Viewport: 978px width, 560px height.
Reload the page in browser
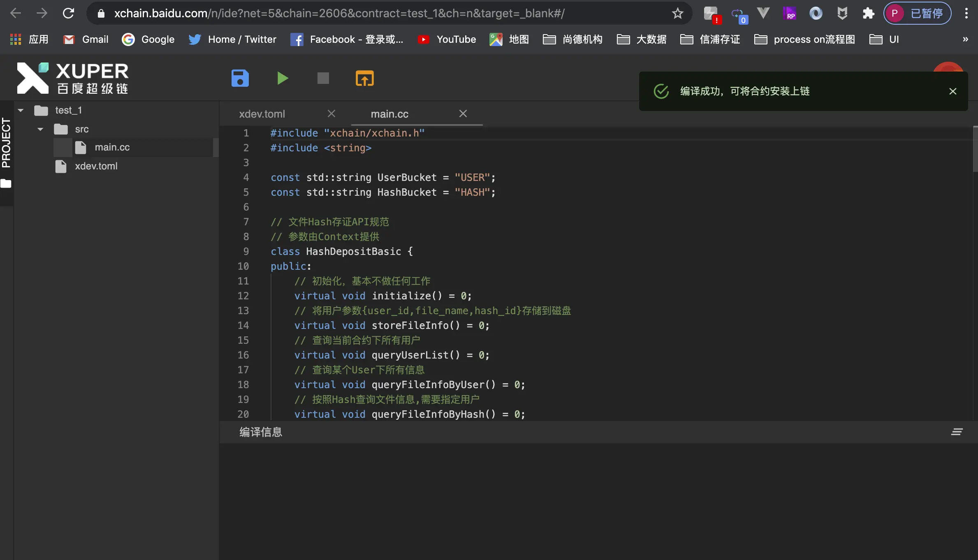tap(68, 14)
